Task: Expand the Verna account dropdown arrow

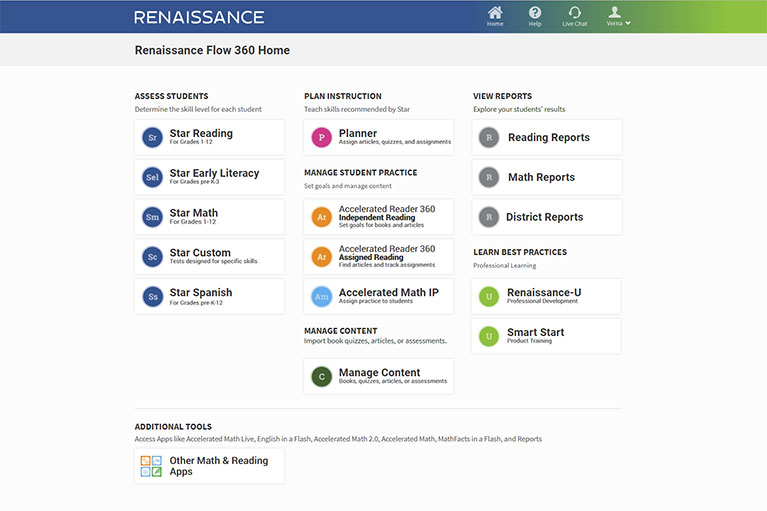Action: 628,23
